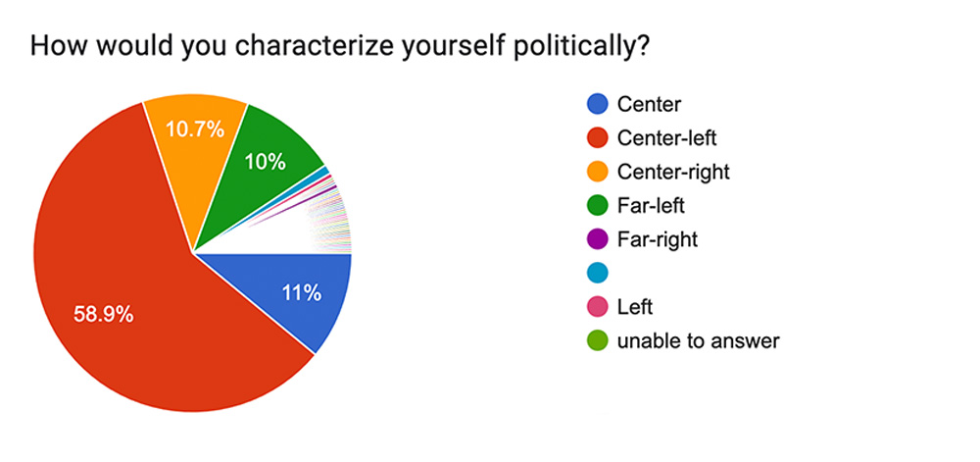Click the orange Center-right legend dot
This screenshot has height=462, width=980.
[596, 172]
